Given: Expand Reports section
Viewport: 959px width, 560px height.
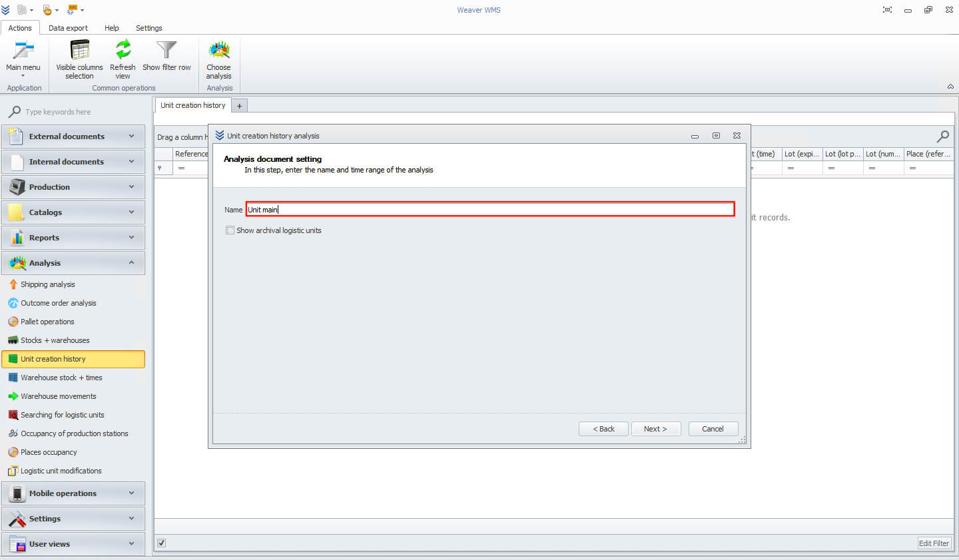Looking at the screenshot, I should (73, 238).
